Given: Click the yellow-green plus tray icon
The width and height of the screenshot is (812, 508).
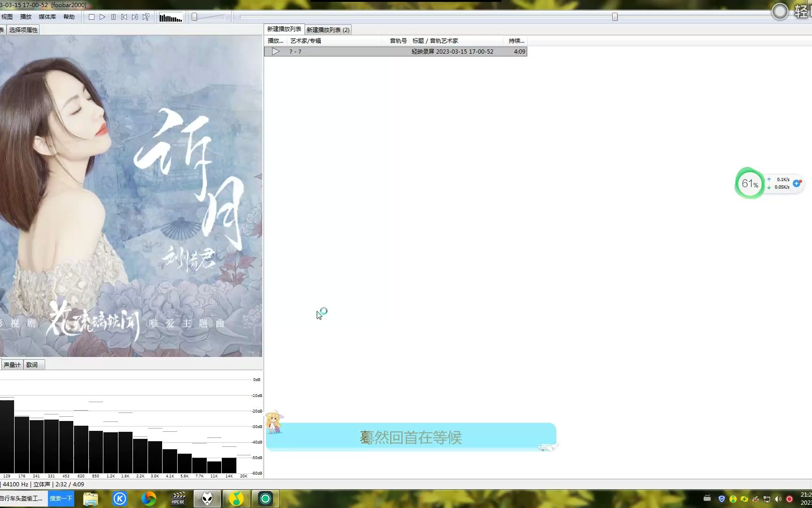Looking at the screenshot, I should pos(744,499).
